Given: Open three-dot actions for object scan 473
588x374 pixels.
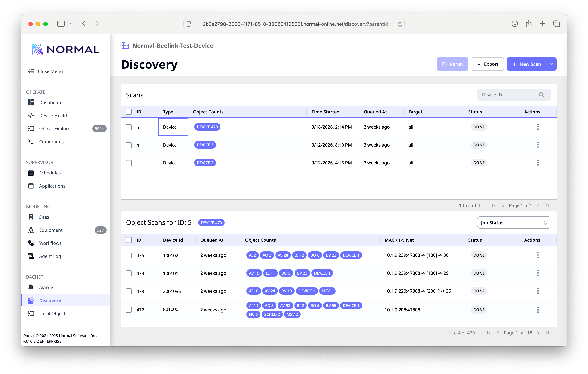Looking at the screenshot, I should 538,291.
